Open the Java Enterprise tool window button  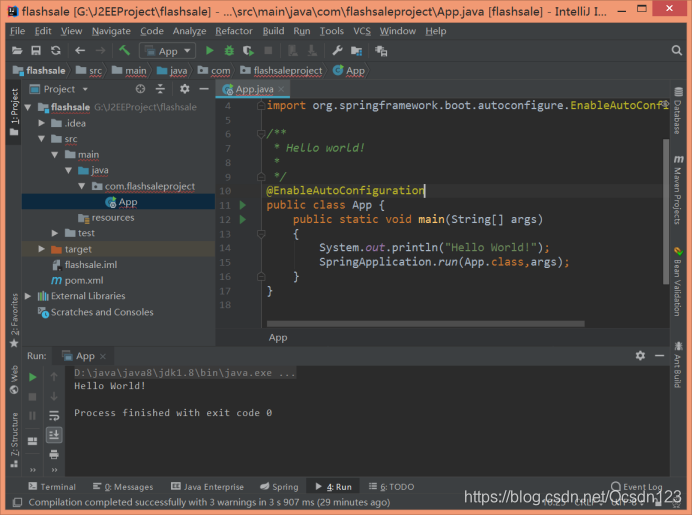coord(207,487)
